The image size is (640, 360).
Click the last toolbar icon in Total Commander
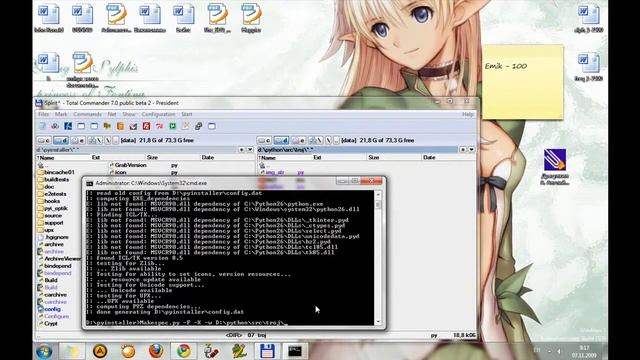(212, 126)
